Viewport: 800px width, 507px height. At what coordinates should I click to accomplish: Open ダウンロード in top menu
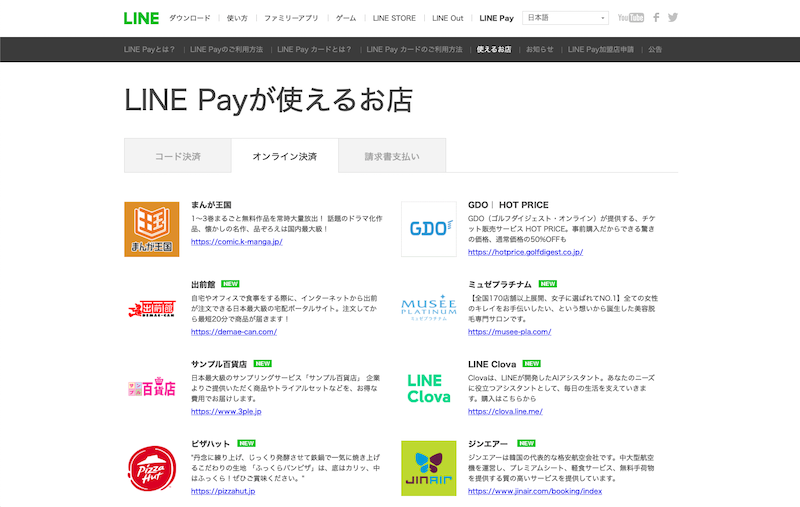point(190,18)
